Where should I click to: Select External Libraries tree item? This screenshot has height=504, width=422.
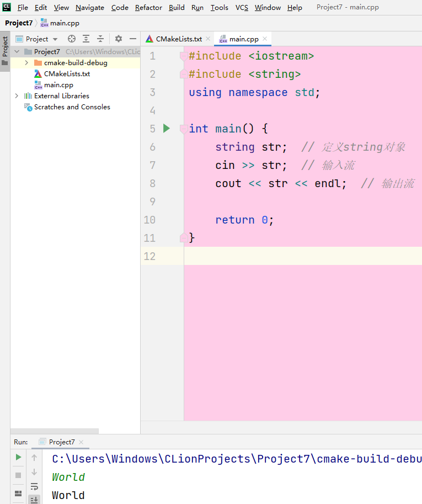coord(62,96)
